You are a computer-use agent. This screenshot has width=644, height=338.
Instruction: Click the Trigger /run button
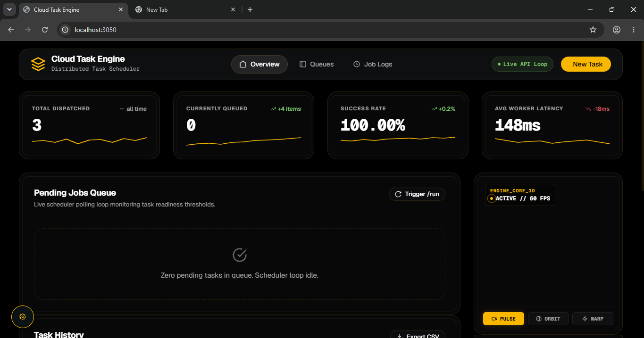tap(417, 194)
